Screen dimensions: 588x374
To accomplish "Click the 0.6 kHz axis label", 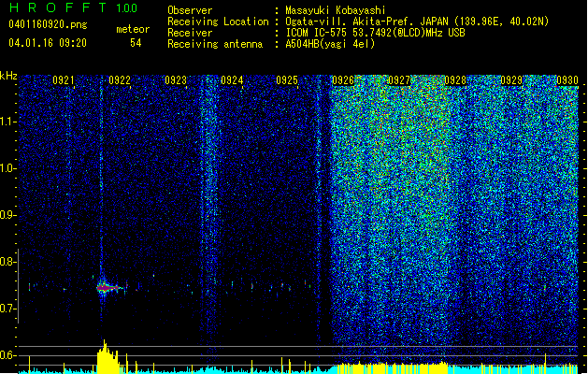I will (8, 355).
